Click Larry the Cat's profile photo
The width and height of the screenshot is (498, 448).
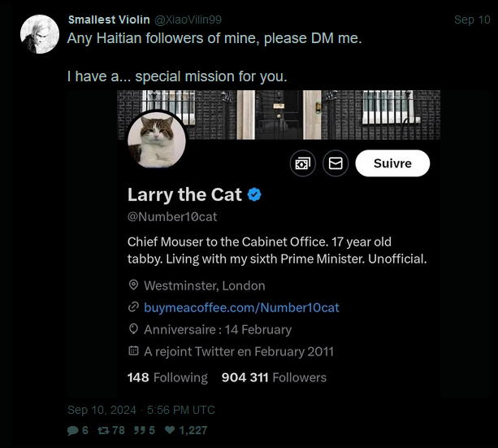click(158, 140)
